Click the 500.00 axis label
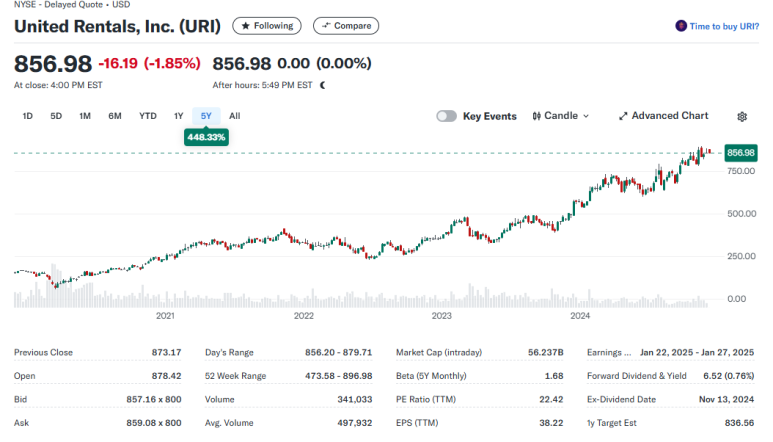 (741, 213)
